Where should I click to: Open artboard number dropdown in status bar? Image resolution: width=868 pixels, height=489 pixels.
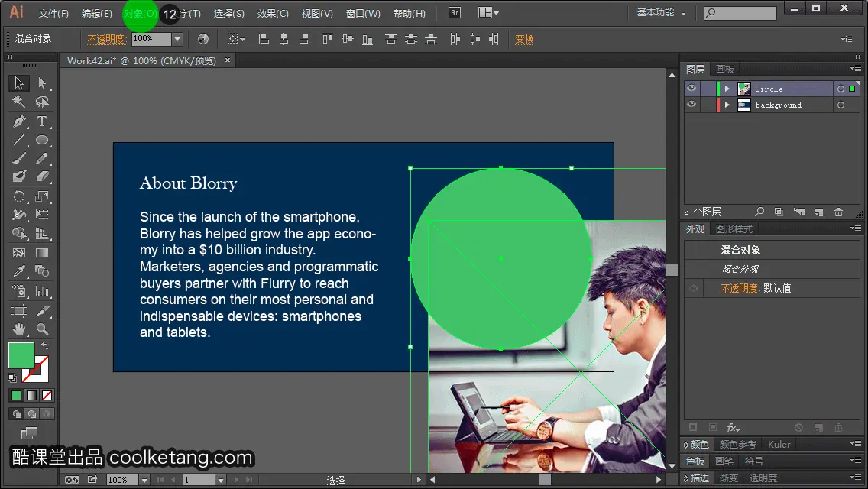[220, 480]
